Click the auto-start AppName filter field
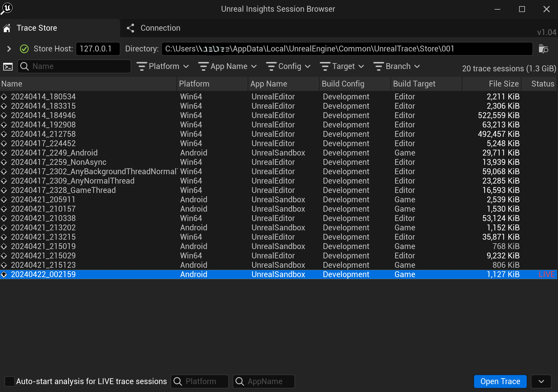This screenshot has width=558, height=392. pyautogui.click(x=264, y=381)
